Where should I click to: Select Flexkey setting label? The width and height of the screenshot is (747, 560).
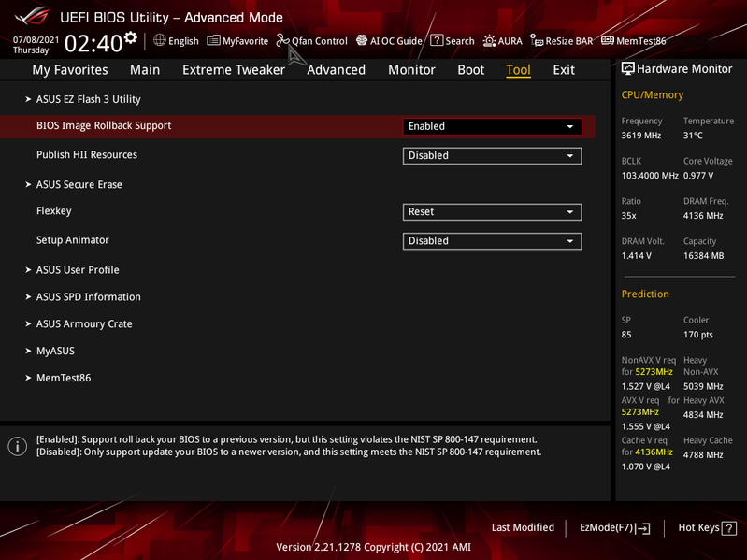tap(54, 210)
